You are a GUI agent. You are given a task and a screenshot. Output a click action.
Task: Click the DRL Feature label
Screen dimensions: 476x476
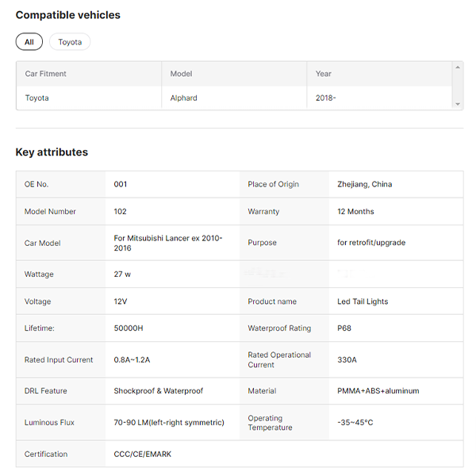[x=46, y=390]
